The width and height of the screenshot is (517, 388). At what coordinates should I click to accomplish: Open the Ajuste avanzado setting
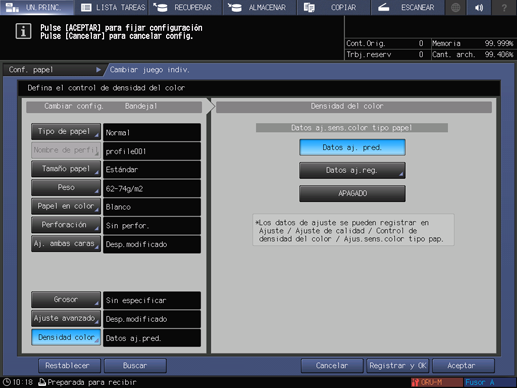tap(66, 318)
